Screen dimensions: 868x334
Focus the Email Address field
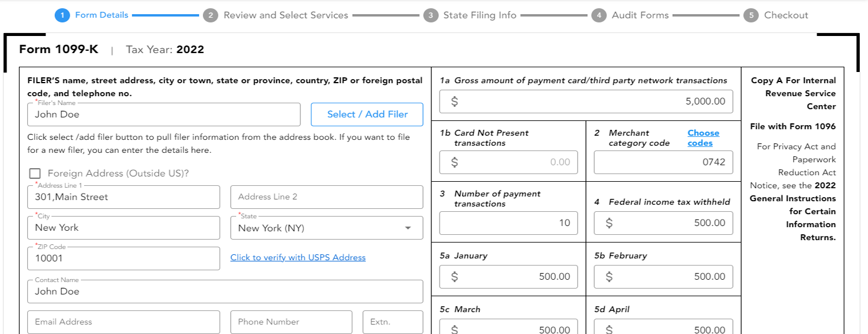click(123, 322)
